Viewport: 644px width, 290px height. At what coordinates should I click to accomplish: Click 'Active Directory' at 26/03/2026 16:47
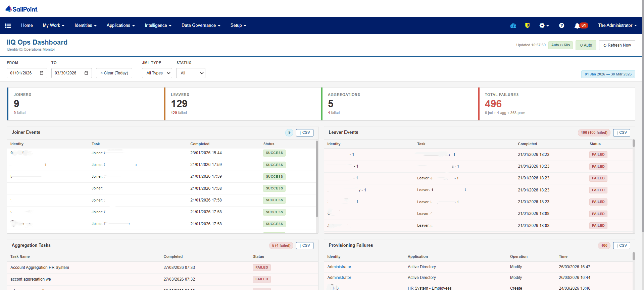click(422, 267)
